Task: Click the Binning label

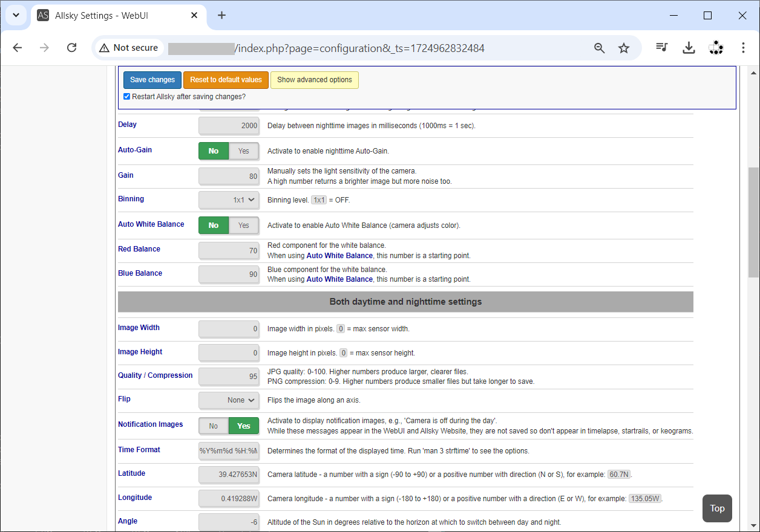Action: [x=131, y=199]
